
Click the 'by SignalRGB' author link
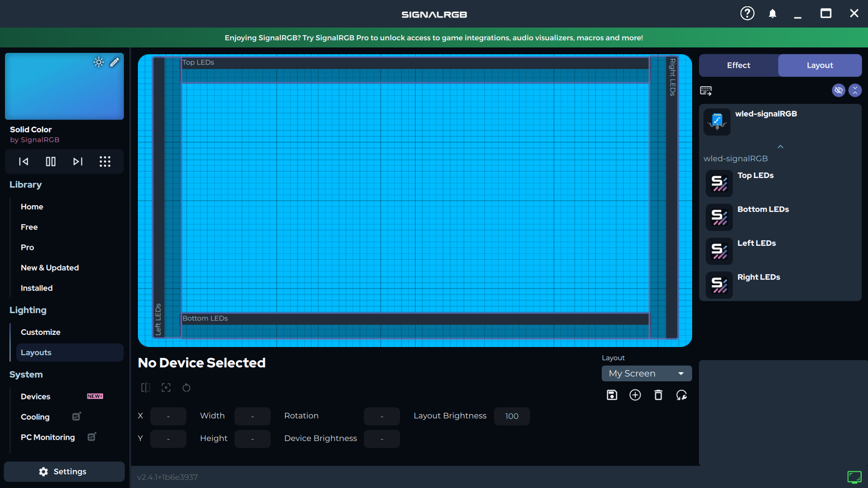click(x=35, y=140)
